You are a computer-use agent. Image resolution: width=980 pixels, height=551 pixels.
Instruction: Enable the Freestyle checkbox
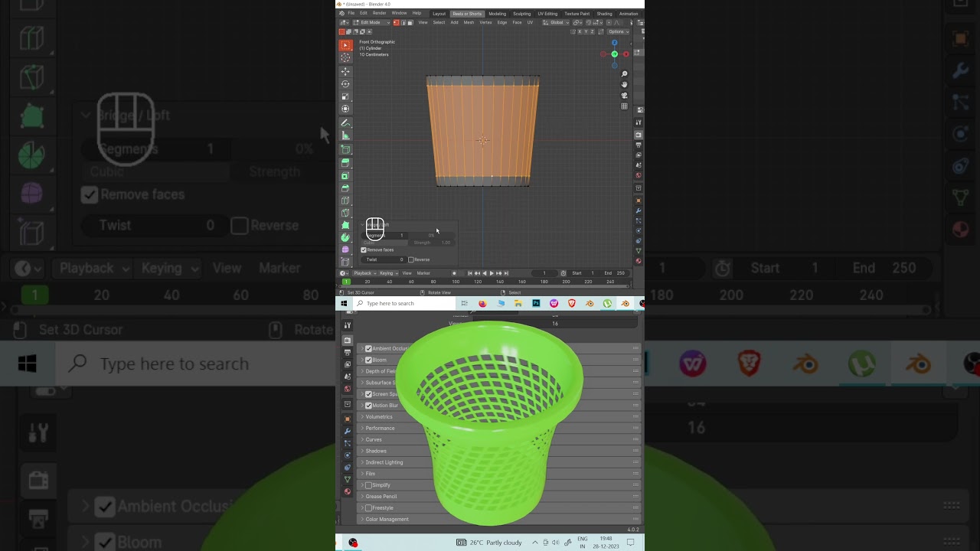(x=368, y=508)
